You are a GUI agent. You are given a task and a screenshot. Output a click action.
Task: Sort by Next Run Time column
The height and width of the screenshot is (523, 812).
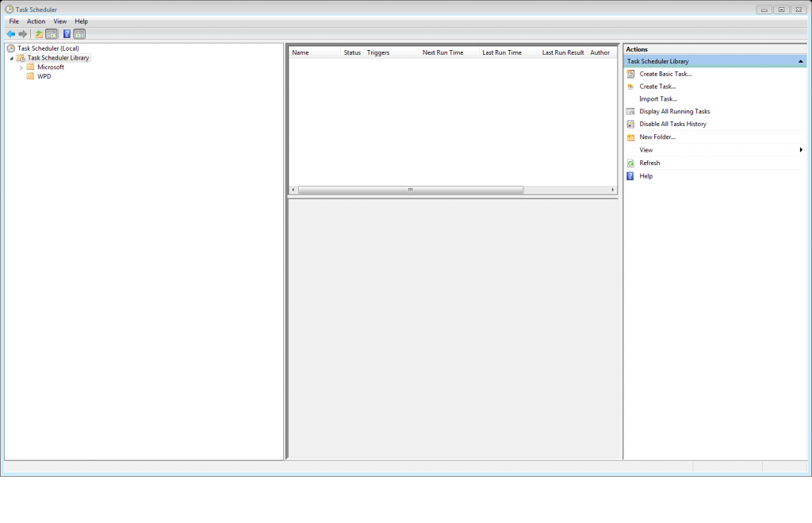449,52
